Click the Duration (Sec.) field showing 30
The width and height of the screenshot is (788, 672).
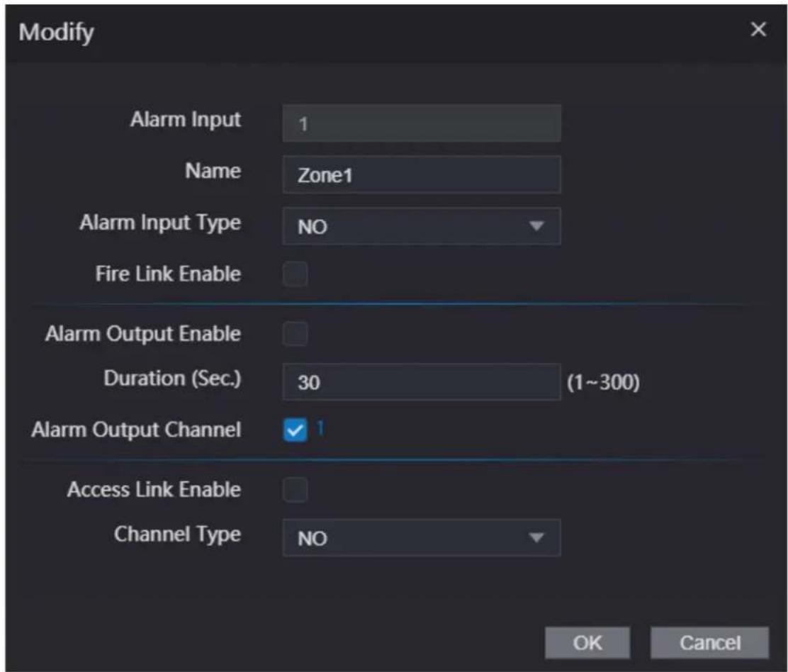coord(422,382)
